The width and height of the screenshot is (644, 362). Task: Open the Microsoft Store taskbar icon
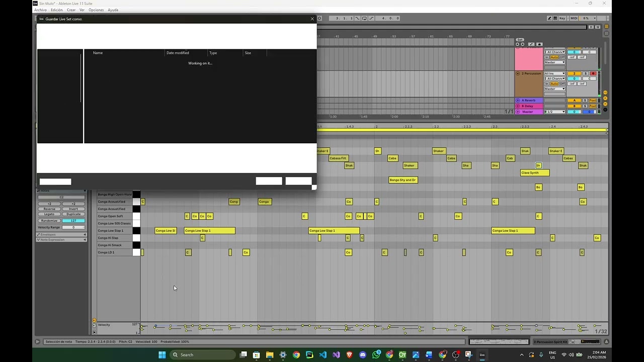click(256, 354)
